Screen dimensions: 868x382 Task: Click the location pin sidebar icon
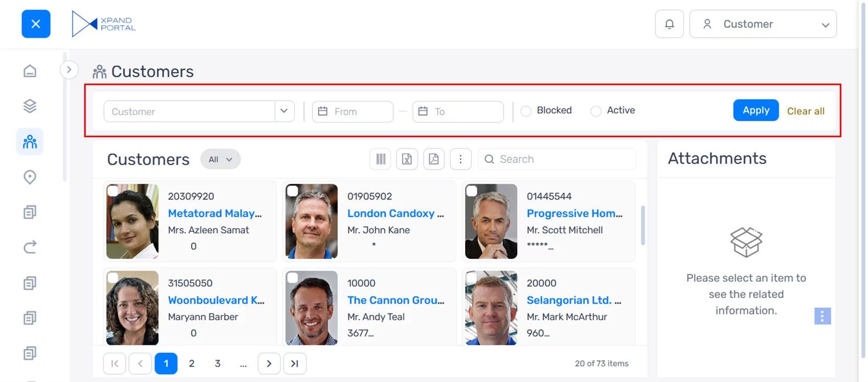pyautogui.click(x=30, y=177)
